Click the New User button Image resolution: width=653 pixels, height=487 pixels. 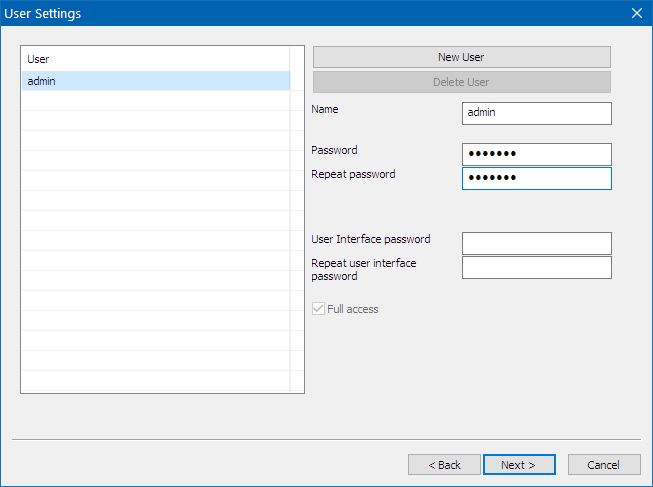tap(461, 57)
